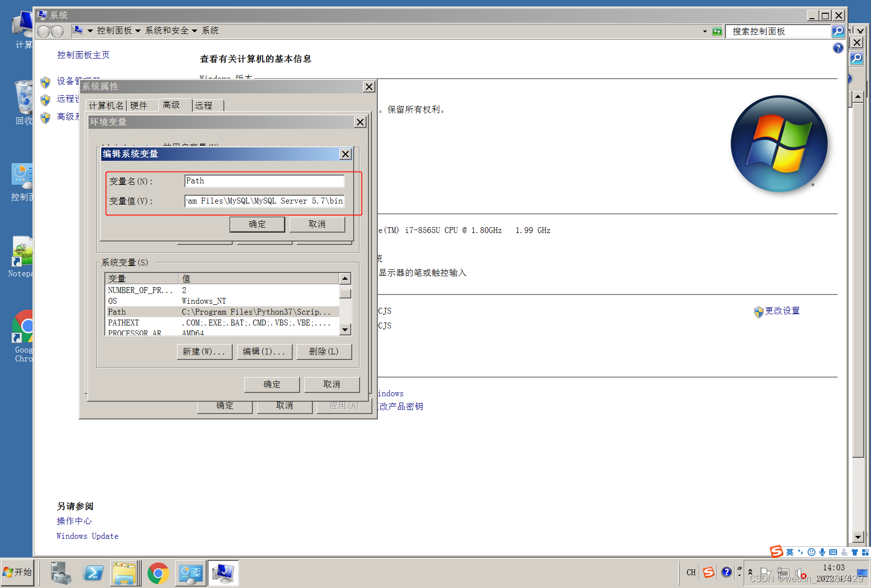871x588 pixels.
Task: Select the System window taskbar button
Action: [223, 573]
